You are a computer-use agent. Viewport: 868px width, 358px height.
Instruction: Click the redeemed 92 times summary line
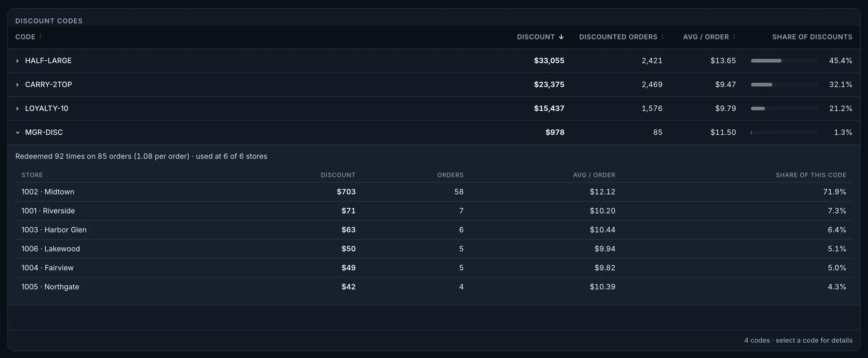[x=141, y=156]
